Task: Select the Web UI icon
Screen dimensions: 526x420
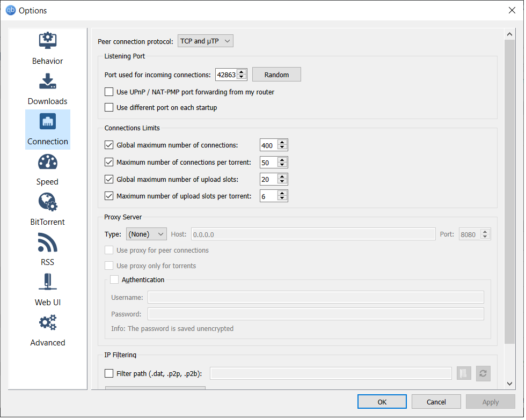Action: 48,283
